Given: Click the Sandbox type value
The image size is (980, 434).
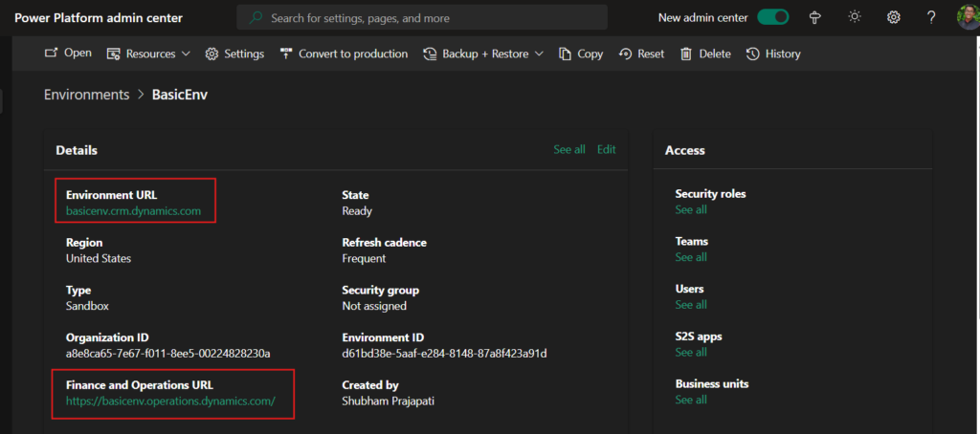Looking at the screenshot, I should tap(87, 306).
